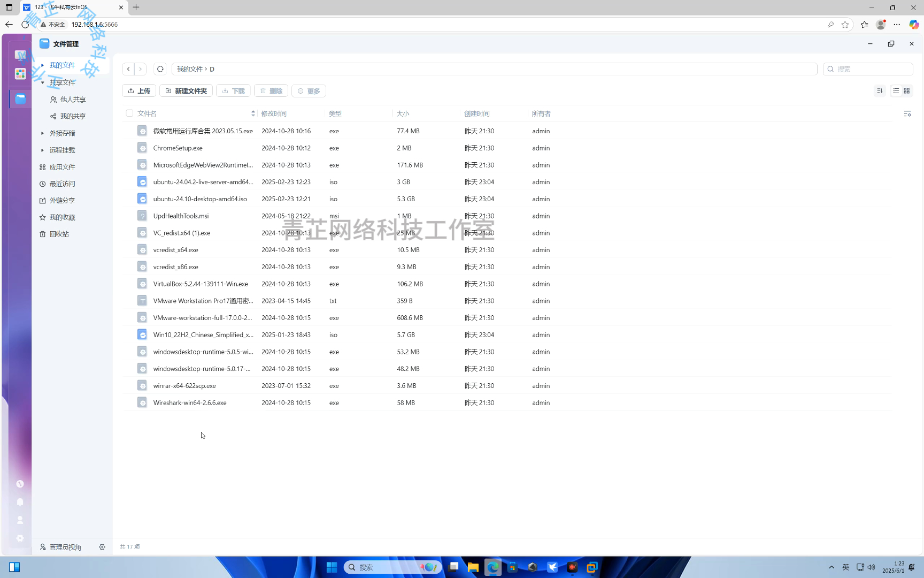
Task: Sort by the 大小 column header
Action: pyautogui.click(x=403, y=113)
